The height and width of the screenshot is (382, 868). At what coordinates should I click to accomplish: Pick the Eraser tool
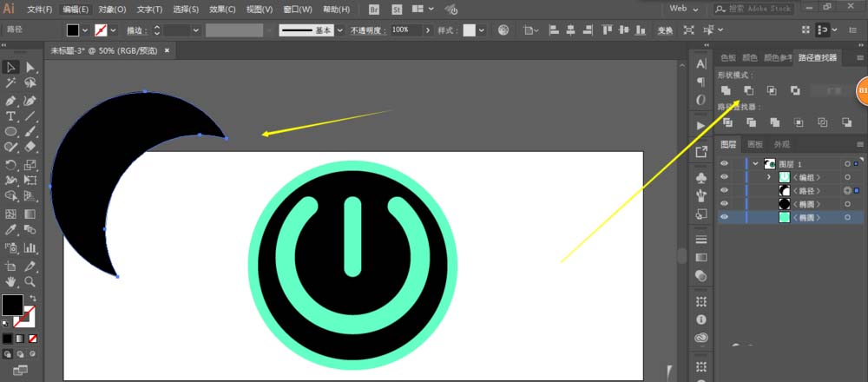click(x=30, y=147)
